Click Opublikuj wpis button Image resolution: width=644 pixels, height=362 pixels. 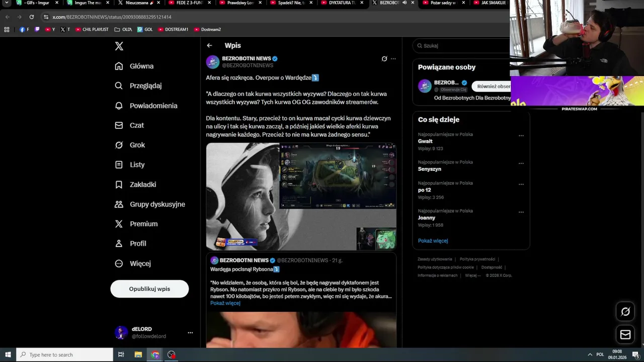click(149, 289)
